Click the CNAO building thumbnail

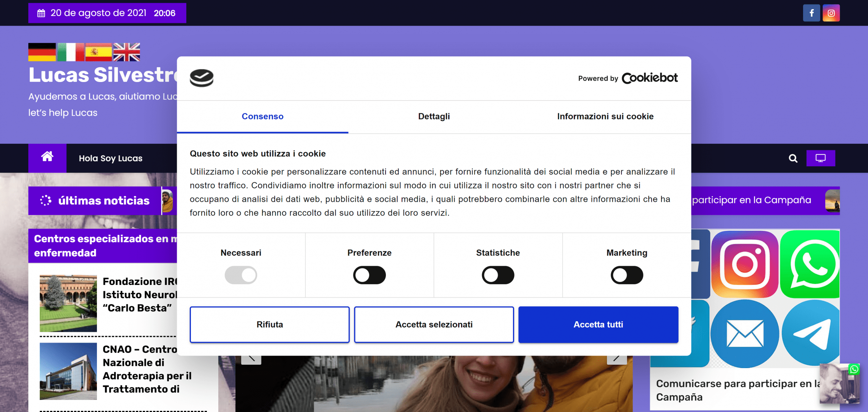click(x=68, y=371)
